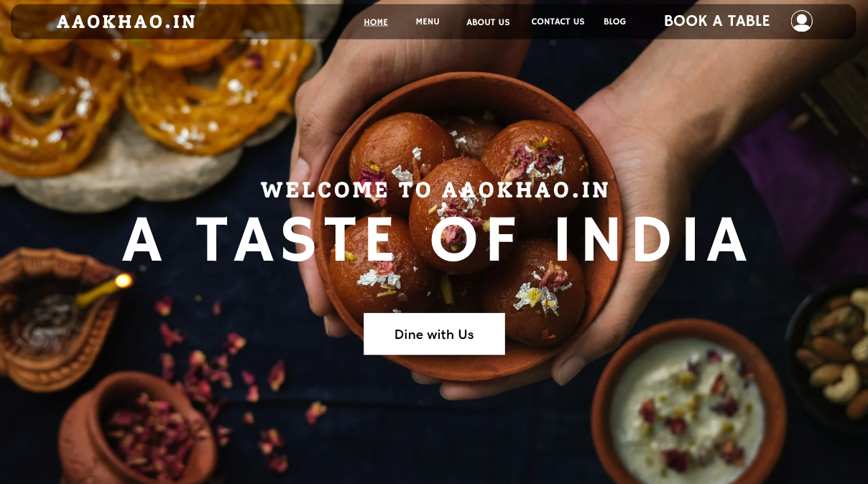Screen dimensions: 868x484
Task: Click Book a Table in header
Action: click(x=716, y=21)
